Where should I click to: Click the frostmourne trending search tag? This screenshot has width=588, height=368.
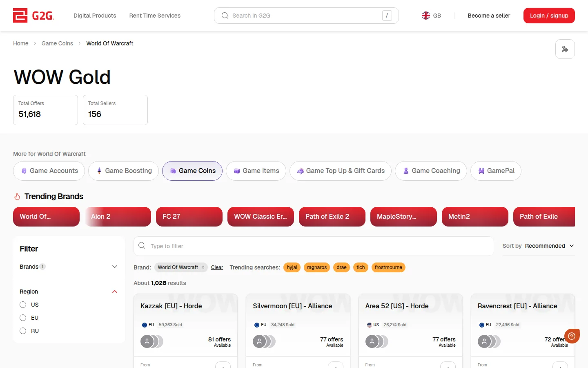(x=388, y=267)
